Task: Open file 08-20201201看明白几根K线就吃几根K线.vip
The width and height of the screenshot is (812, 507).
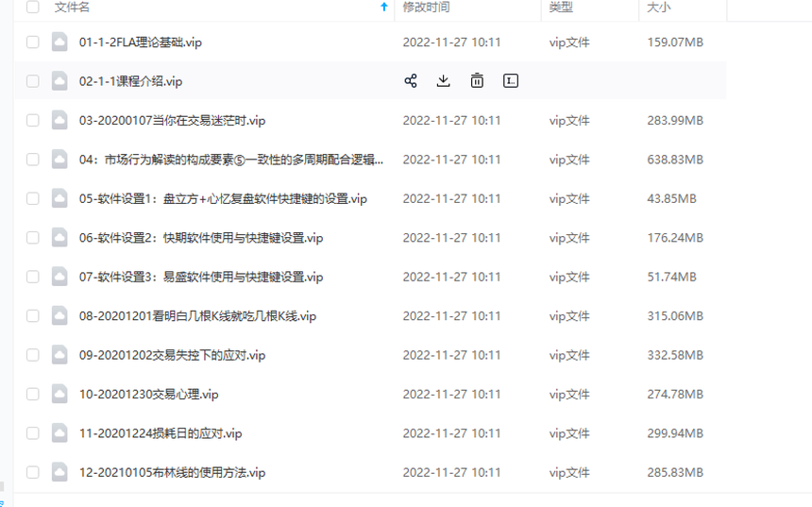Action: pos(197,316)
